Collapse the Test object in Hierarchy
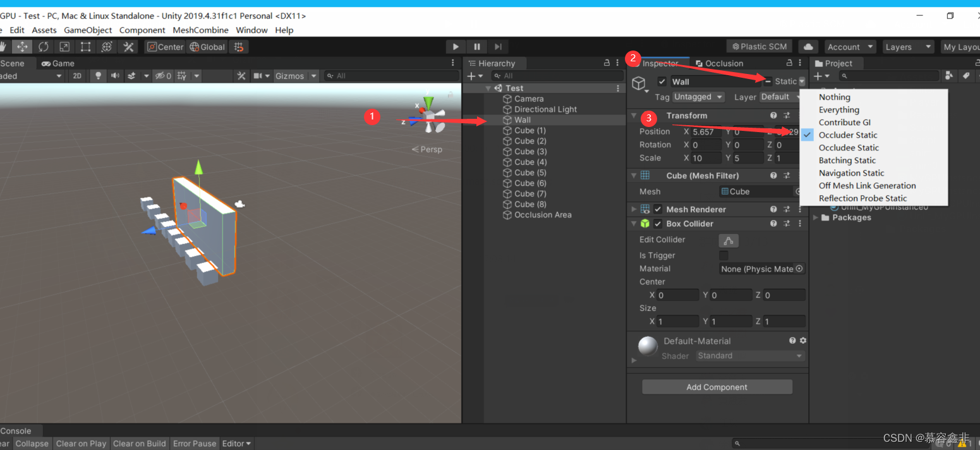Screen dimensions: 980x450 point(488,88)
